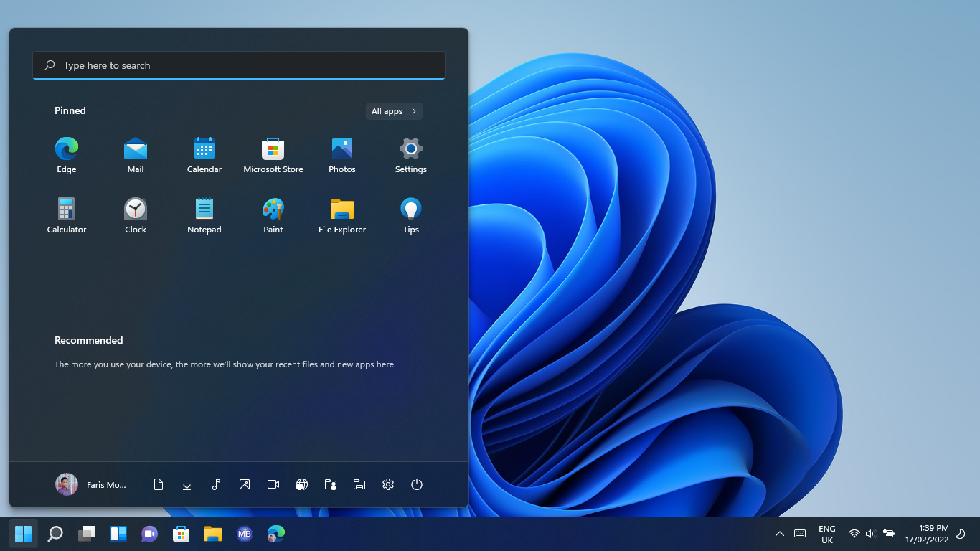
Task: Open the Chat app on the taskbar
Action: [149, 534]
